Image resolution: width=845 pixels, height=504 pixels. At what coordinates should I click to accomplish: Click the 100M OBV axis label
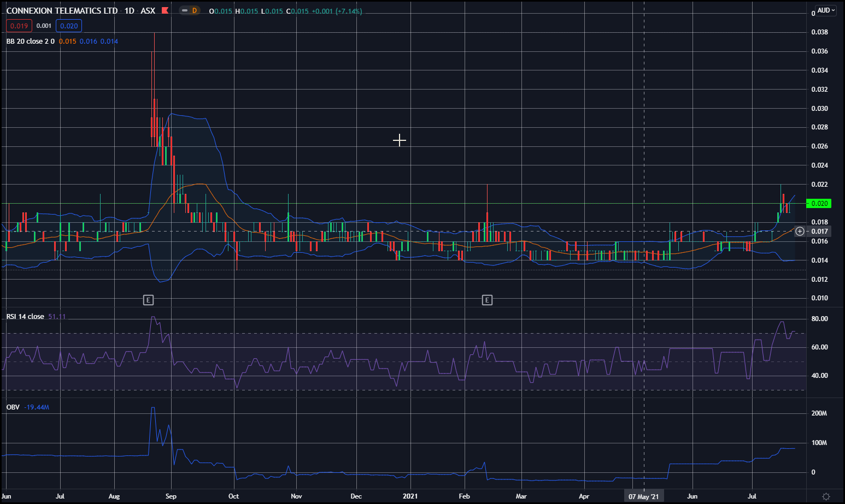[819, 443]
